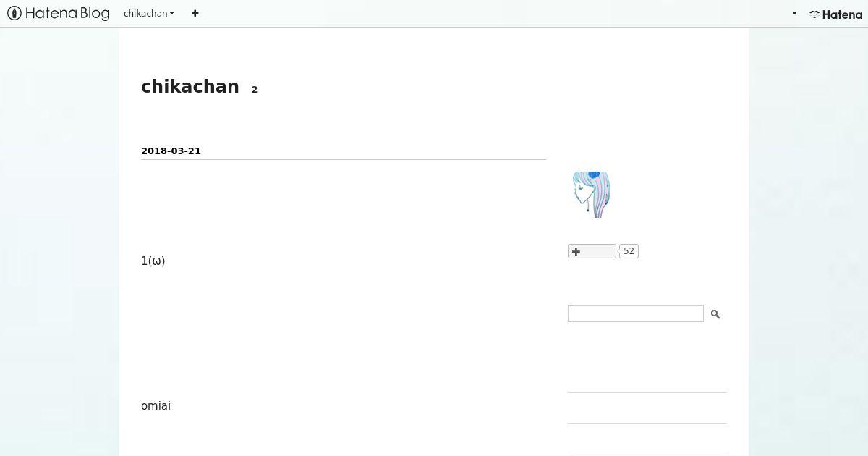Image resolution: width=868 pixels, height=456 pixels.
Task: Open the 2018-03-21 date archive link
Action: (x=171, y=151)
